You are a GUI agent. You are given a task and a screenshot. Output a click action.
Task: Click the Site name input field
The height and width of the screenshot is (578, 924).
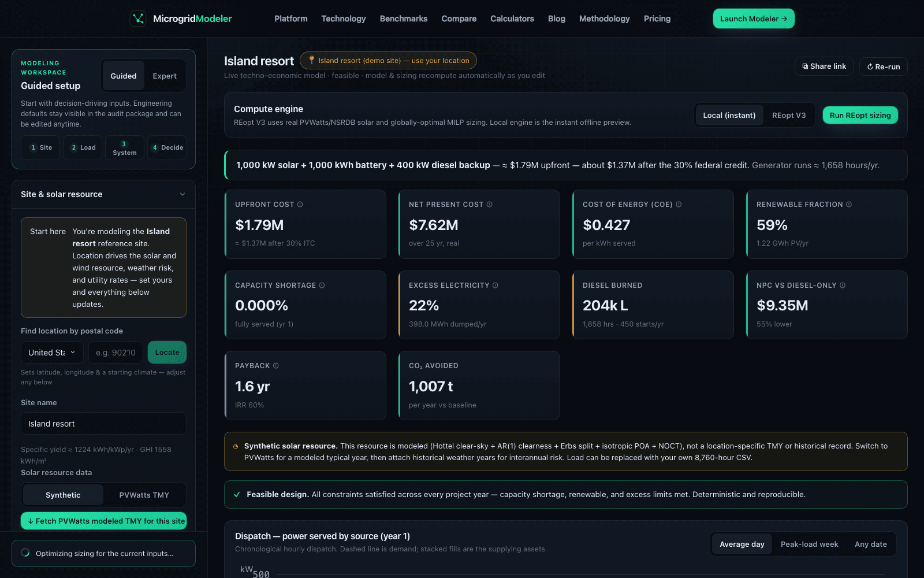[103, 424]
